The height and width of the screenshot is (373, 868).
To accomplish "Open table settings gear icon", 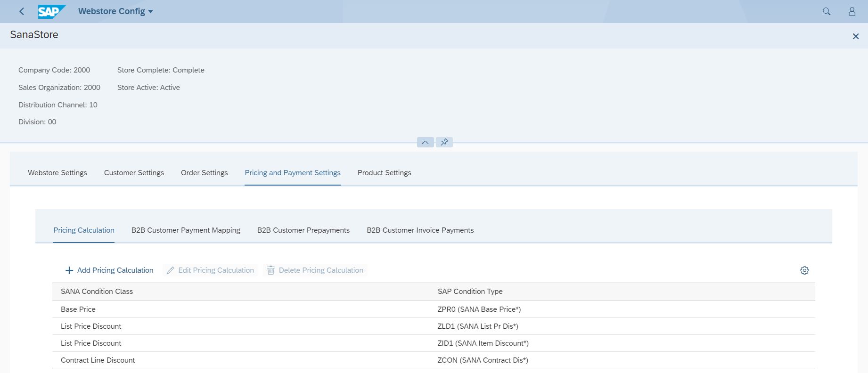I will point(804,270).
